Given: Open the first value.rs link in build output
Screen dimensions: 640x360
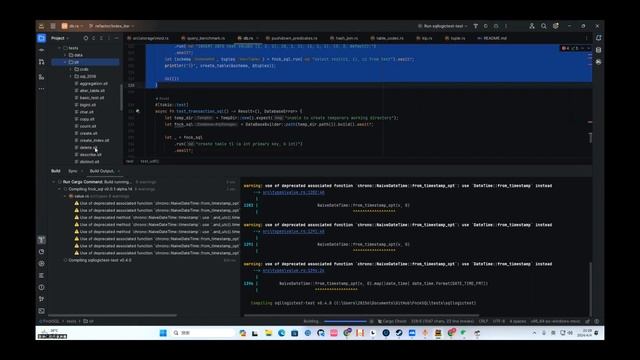Looking at the screenshot, I should tap(294, 192).
